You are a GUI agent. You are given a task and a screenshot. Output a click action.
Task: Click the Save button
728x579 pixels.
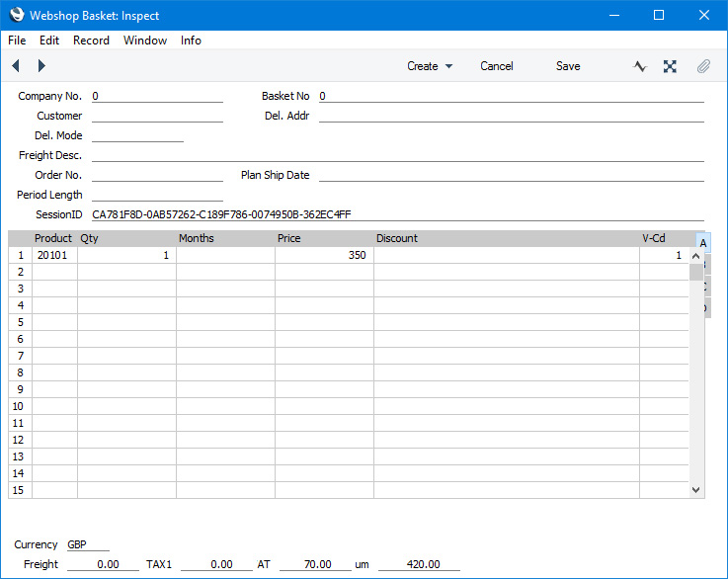pos(568,66)
